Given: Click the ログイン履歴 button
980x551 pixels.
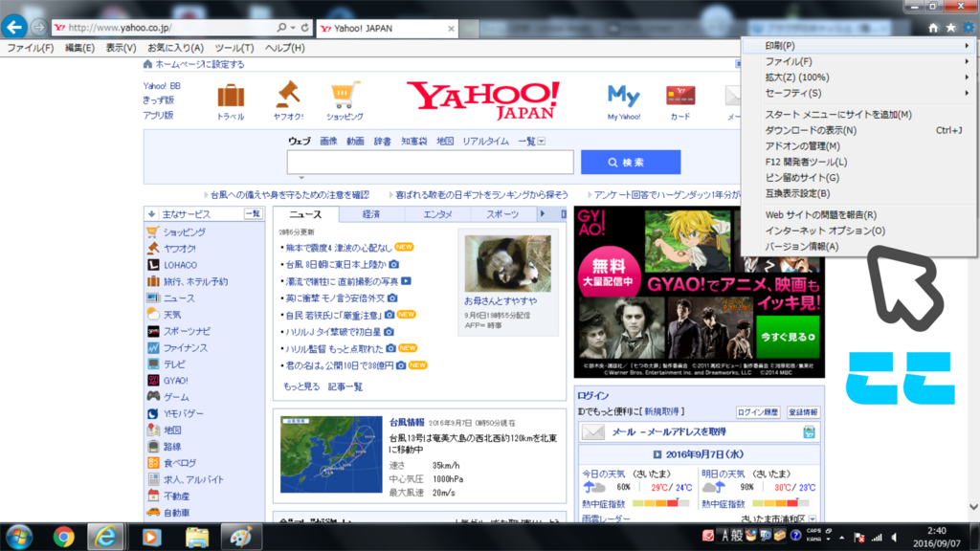Looking at the screenshot, I should pos(758,412).
